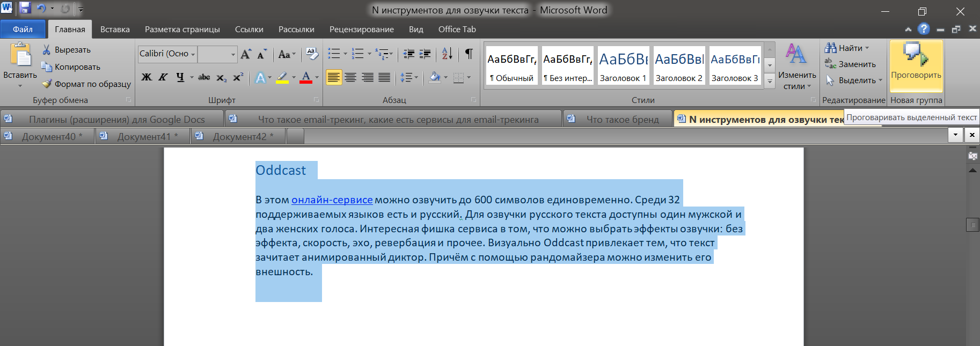Apply superscript formatting
The width and height of the screenshot is (980, 346).
tap(238, 77)
